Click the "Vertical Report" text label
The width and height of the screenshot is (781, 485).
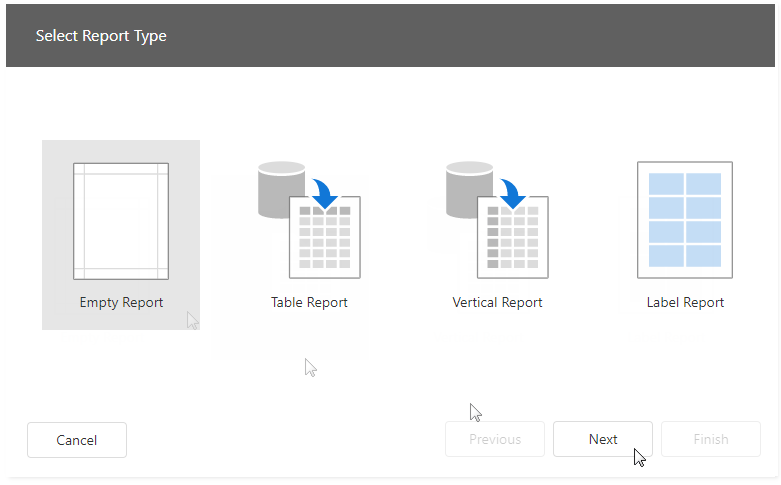click(497, 302)
